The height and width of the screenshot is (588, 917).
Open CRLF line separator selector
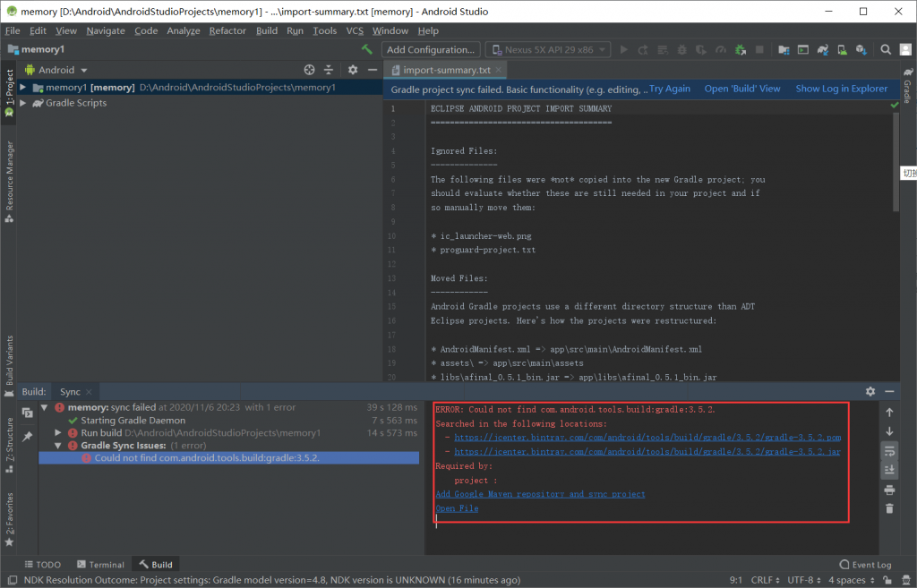click(x=765, y=580)
